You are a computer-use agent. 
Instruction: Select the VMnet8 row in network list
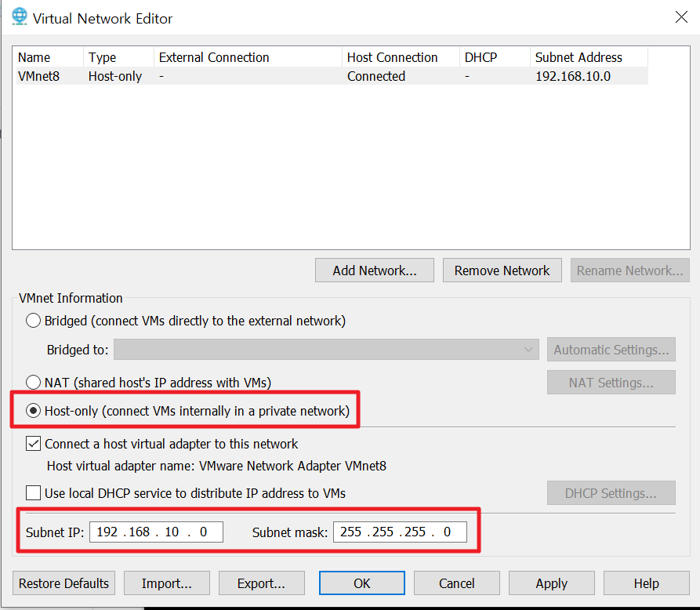click(332, 76)
